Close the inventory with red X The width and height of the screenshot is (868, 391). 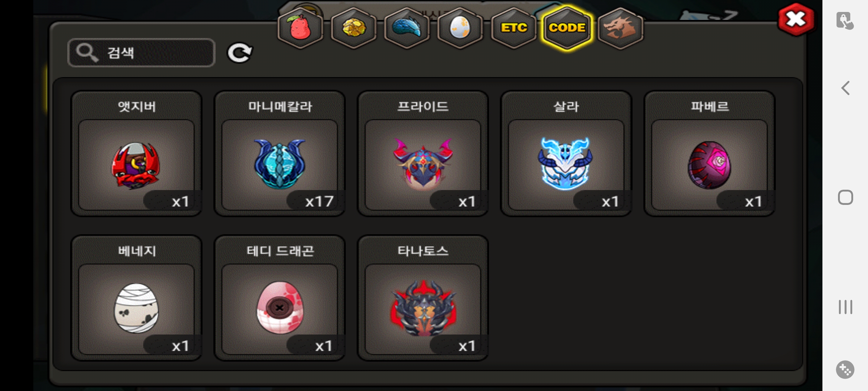[x=796, y=20]
